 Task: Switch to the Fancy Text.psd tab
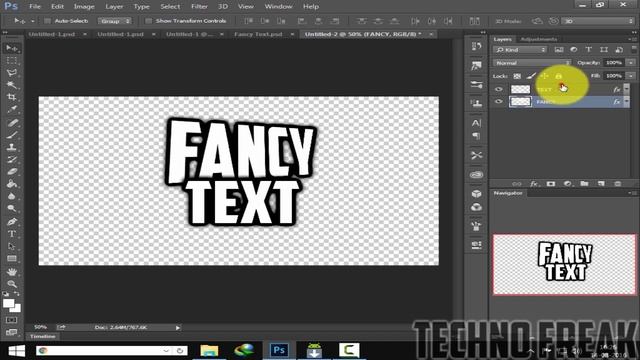pyautogui.click(x=258, y=34)
